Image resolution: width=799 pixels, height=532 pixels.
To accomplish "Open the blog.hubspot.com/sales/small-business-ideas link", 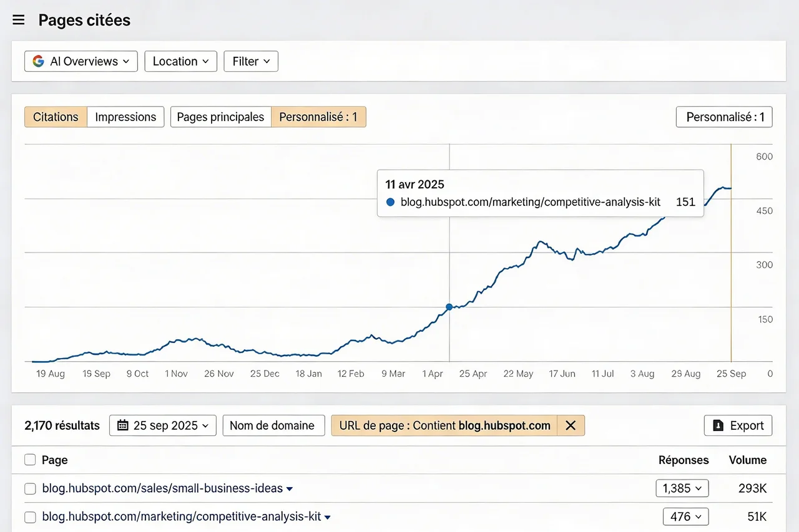I will point(162,488).
